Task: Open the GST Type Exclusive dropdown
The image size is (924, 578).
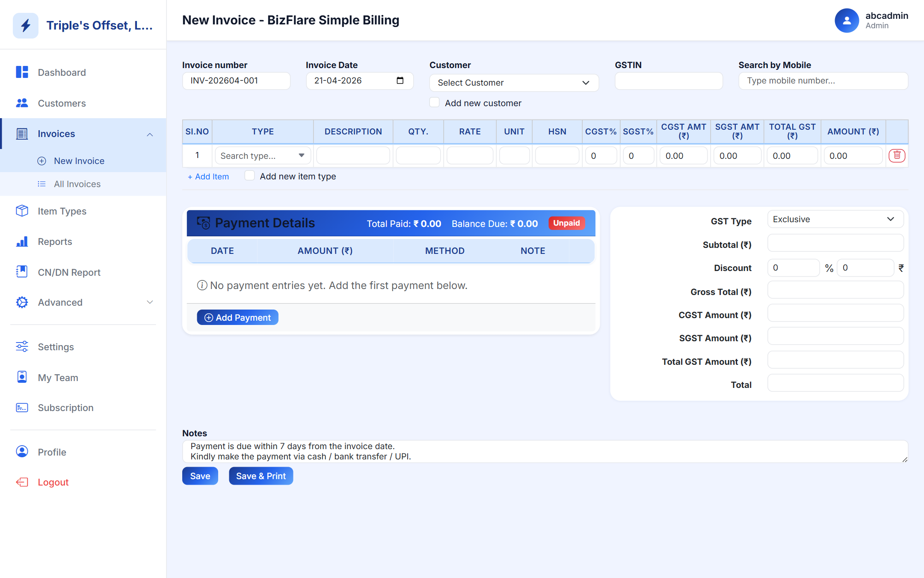Action: click(x=835, y=219)
